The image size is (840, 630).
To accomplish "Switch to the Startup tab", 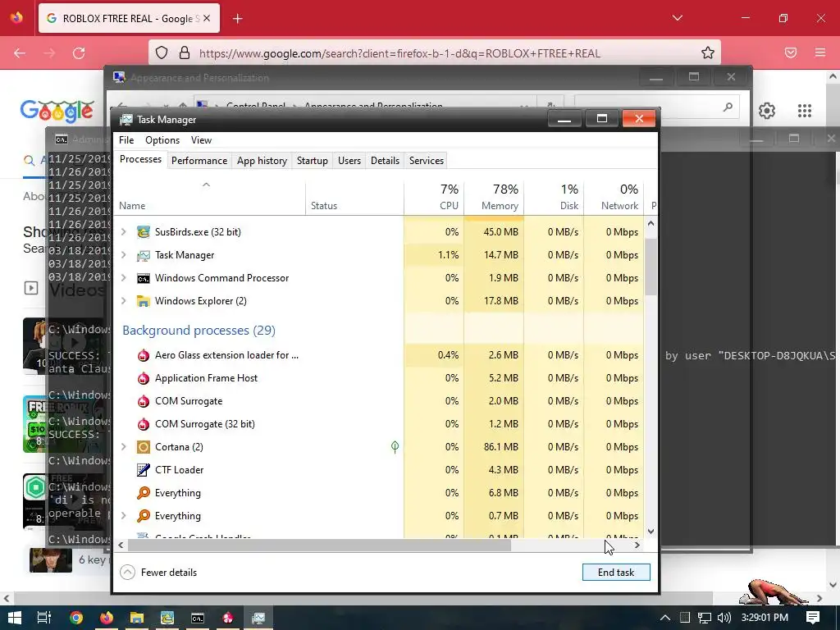I will point(313,161).
